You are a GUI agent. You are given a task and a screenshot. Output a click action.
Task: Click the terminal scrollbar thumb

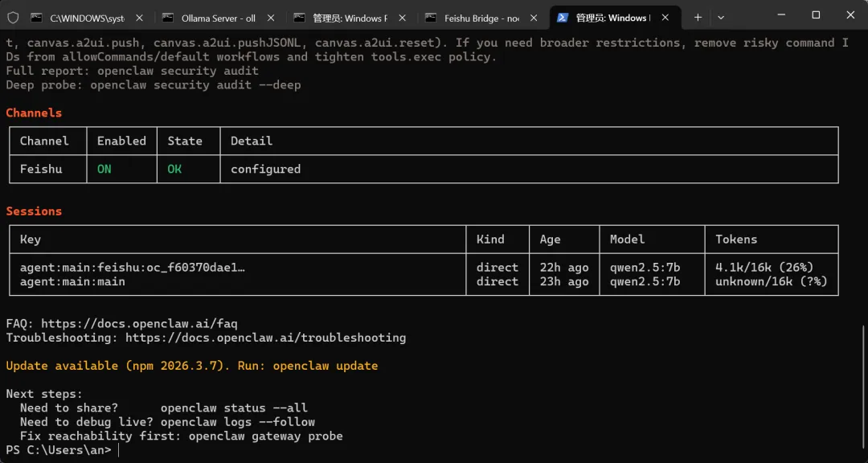pos(863,386)
